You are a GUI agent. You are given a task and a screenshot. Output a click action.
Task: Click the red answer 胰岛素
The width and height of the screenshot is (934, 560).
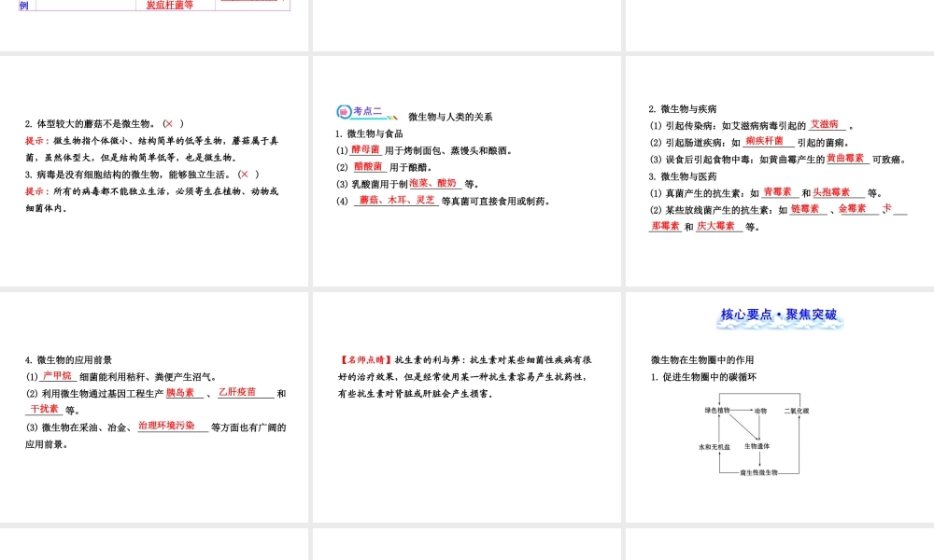[x=180, y=392]
